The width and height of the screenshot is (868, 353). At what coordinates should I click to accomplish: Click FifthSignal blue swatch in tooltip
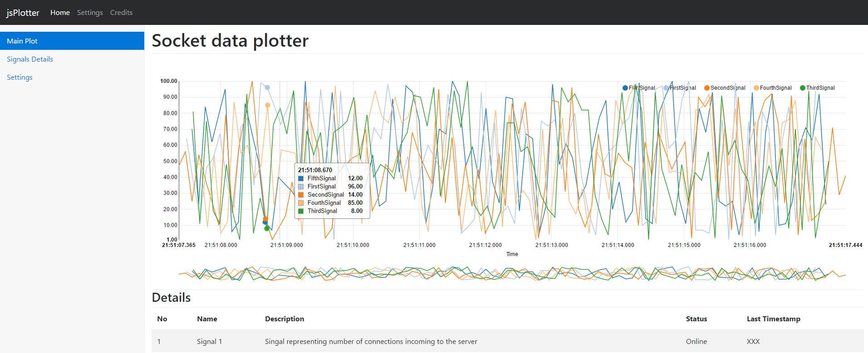301,179
